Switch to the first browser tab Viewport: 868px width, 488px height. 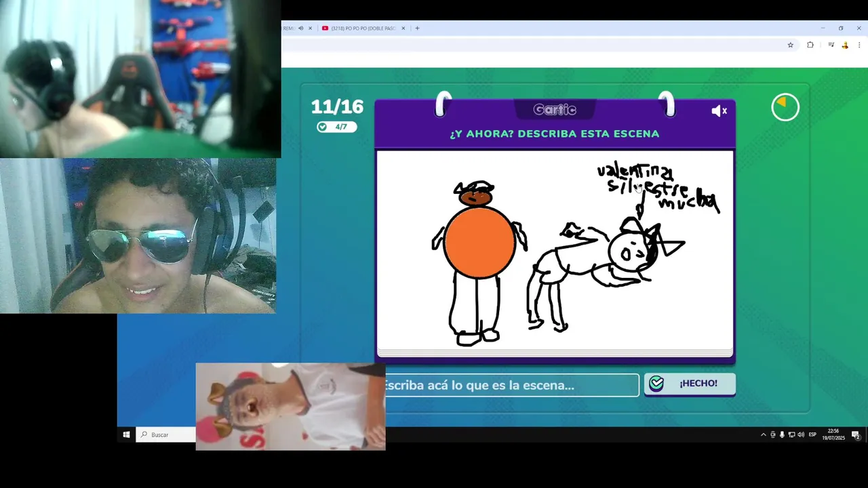pos(290,28)
